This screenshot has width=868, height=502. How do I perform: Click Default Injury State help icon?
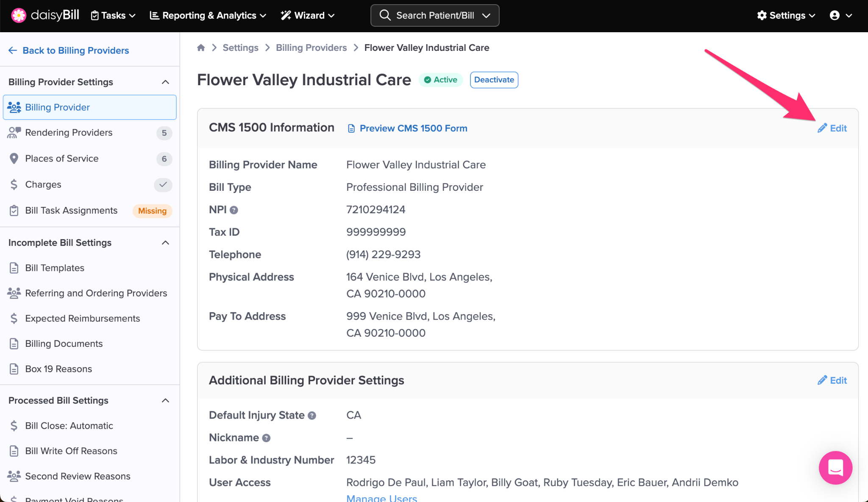[x=312, y=416]
